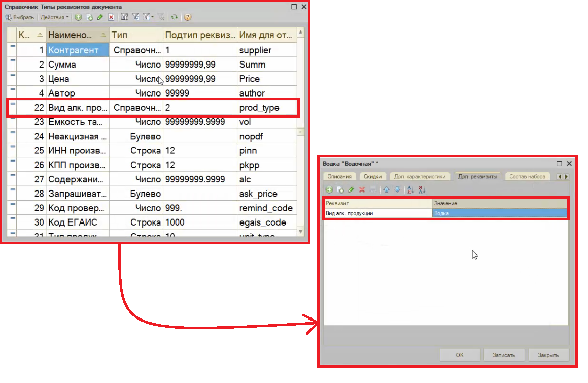Image resolution: width=588 pixels, height=383 pixels.
Task: Switch to the Скидки tab
Action: [372, 176]
